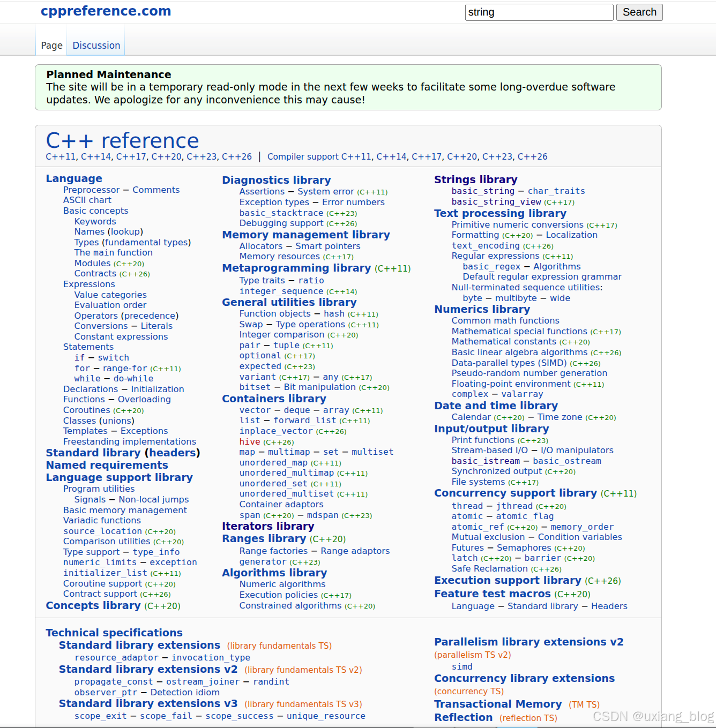Open the observer_ptr link
The height and width of the screenshot is (728, 716).
(106, 692)
